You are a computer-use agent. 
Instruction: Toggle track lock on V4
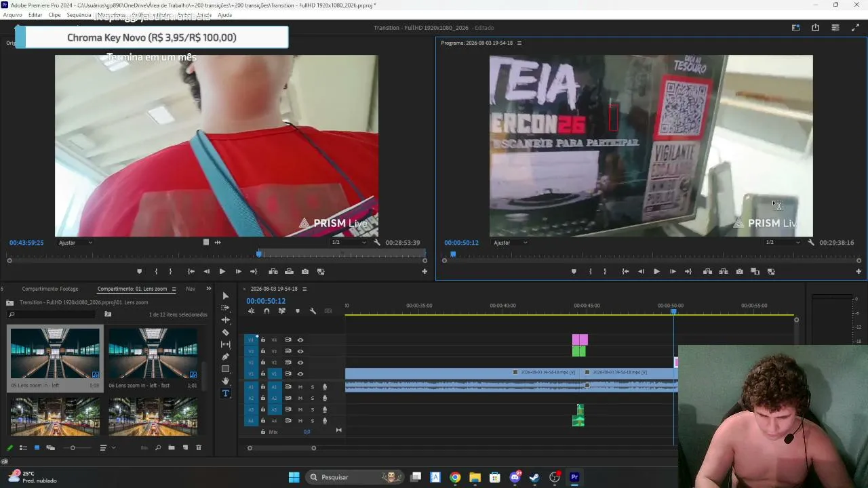click(x=263, y=340)
